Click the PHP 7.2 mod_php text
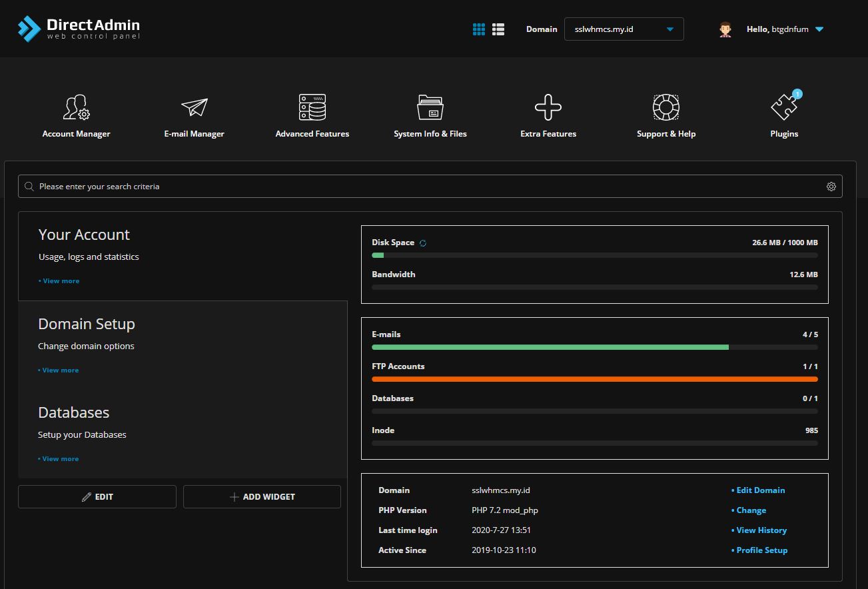Image resolution: width=868 pixels, height=589 pixels. click(x=505, y=510)
